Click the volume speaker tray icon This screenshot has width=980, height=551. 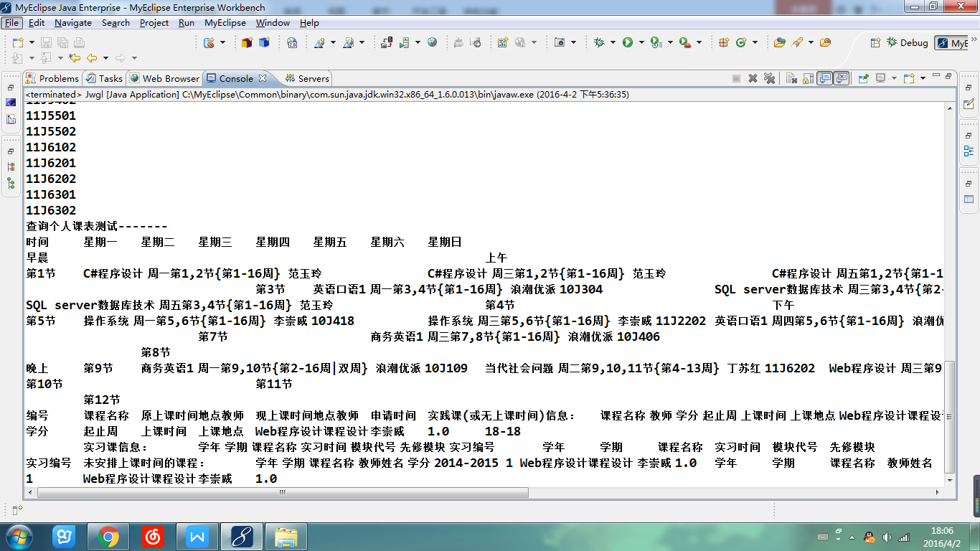[887, 537]
